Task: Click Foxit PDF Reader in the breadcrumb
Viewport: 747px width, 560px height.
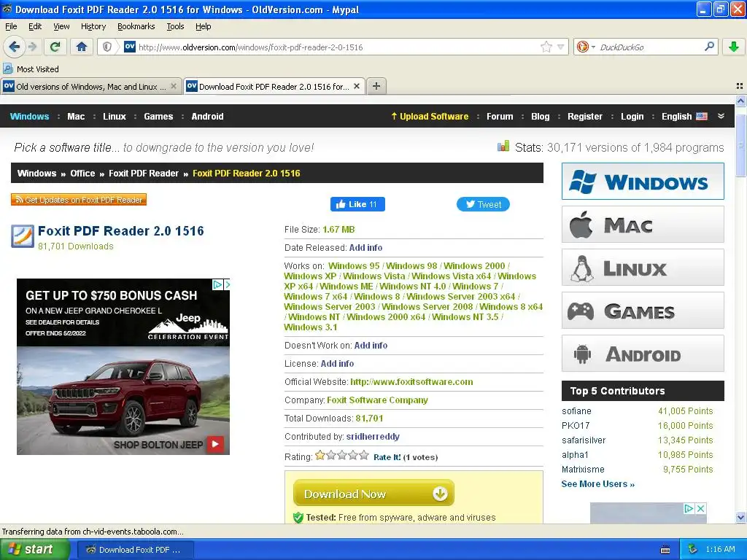Action: point(144,174)
